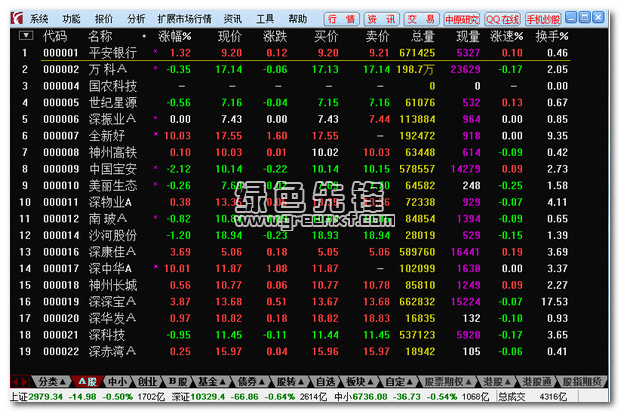
Task: Sort by 现价 column header
Action: (x=230, y=36)
